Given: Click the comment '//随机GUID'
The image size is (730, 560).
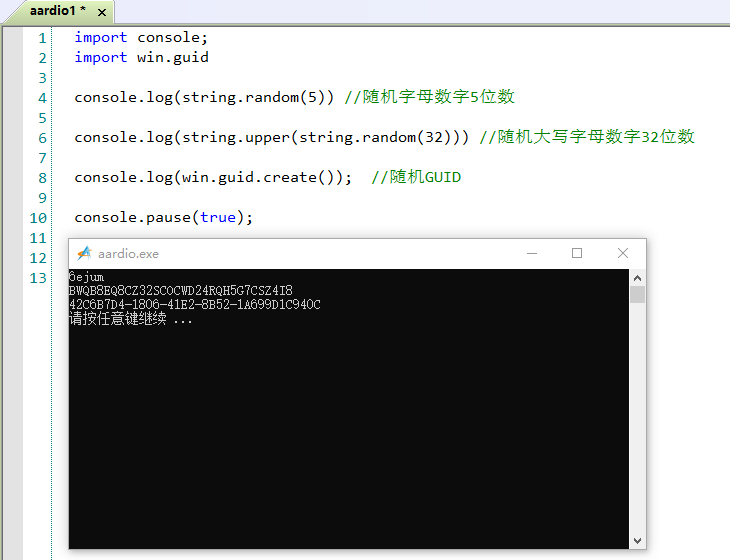Looking at the screenshot, I should (416, 177).
